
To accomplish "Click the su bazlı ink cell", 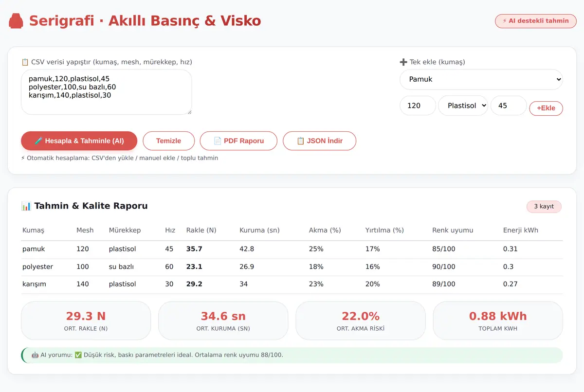I will [121, 267].
